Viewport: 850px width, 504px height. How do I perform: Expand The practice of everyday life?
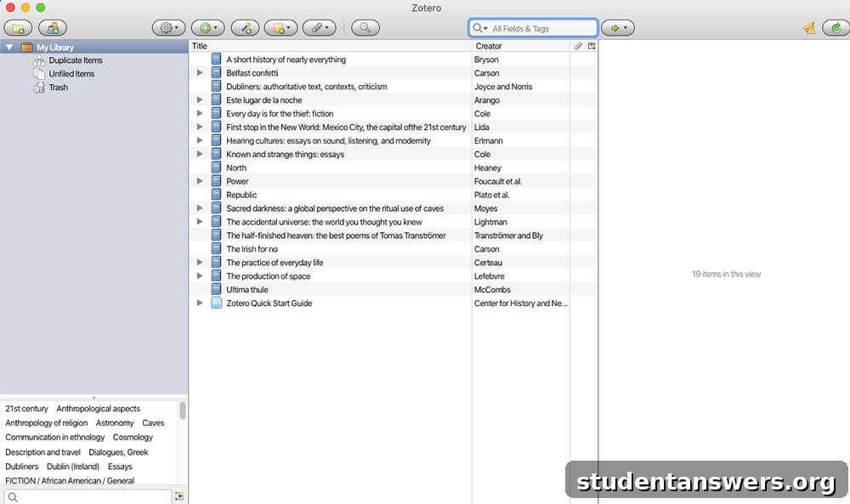click(200, 263)
